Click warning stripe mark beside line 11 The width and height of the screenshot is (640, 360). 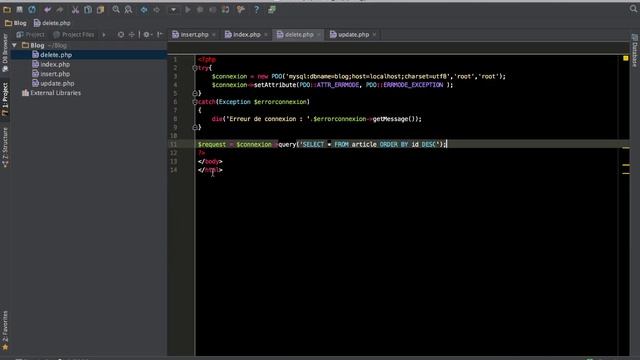(x=626, y=148)
